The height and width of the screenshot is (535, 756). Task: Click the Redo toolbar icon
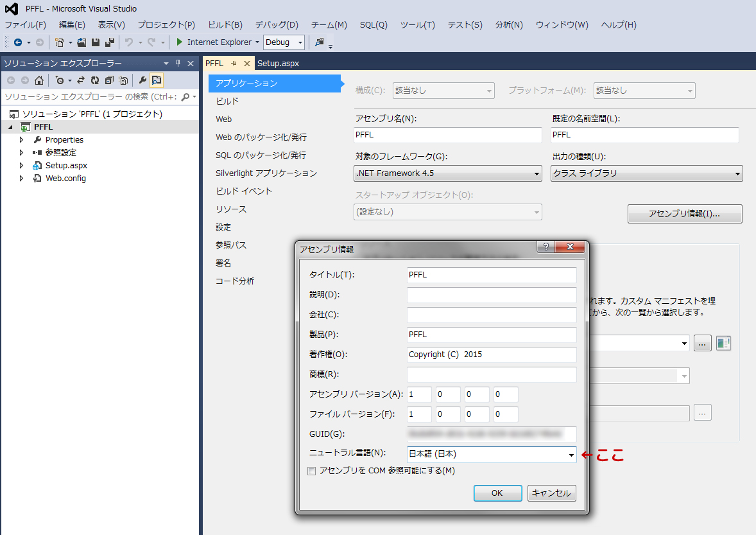click(151, 42)
